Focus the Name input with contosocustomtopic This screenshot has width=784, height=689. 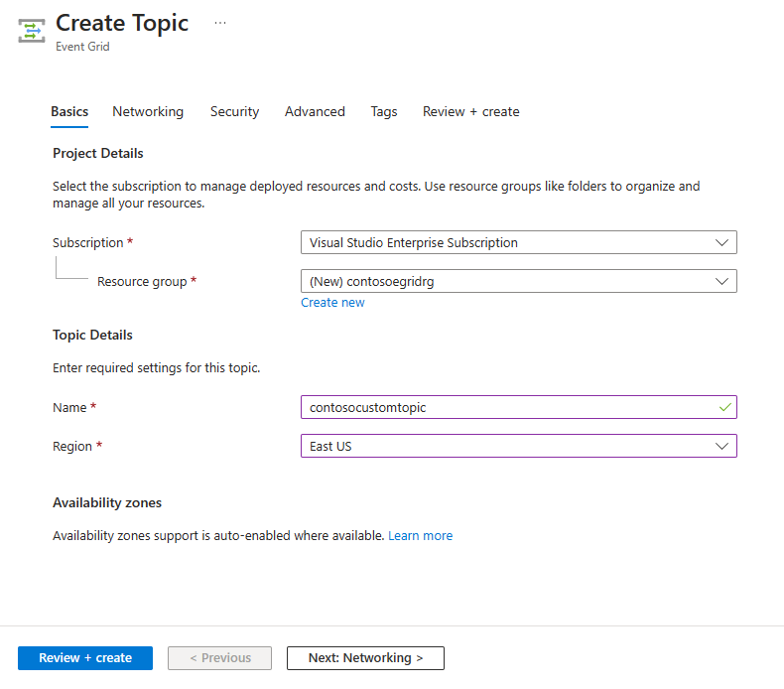tap(518, 407)
